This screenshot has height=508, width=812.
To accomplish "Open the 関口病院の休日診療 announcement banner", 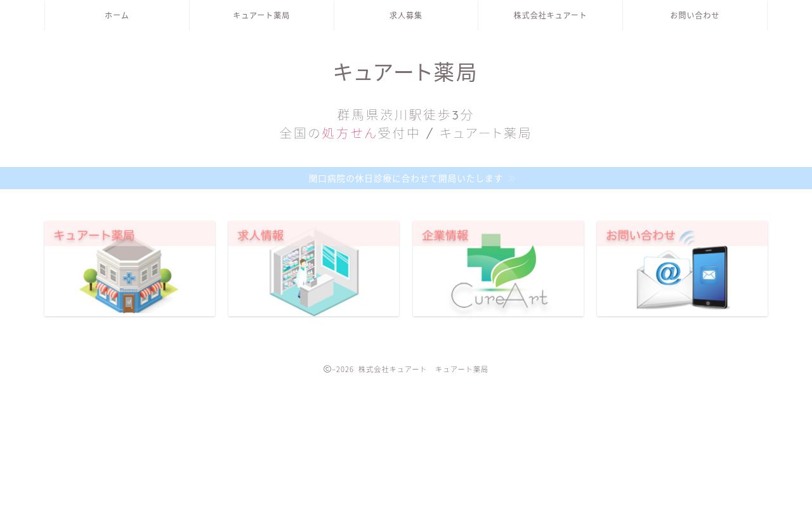I will (406, 178).
